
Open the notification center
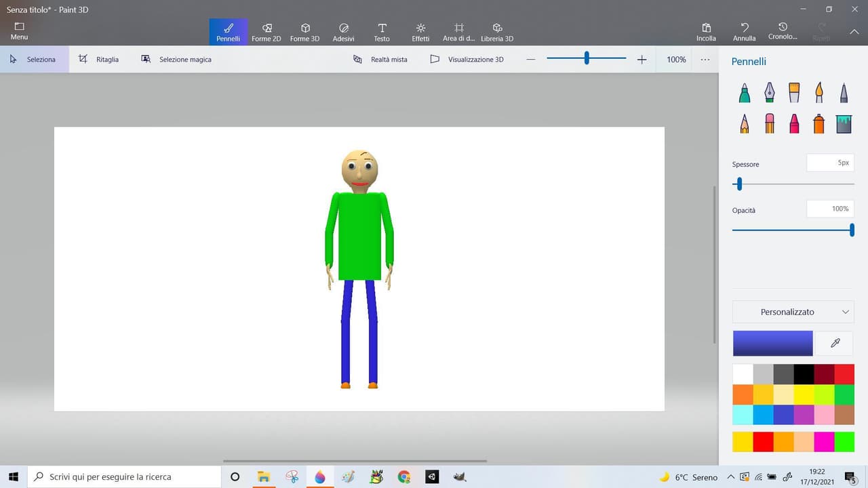click(x=851, y=477)
